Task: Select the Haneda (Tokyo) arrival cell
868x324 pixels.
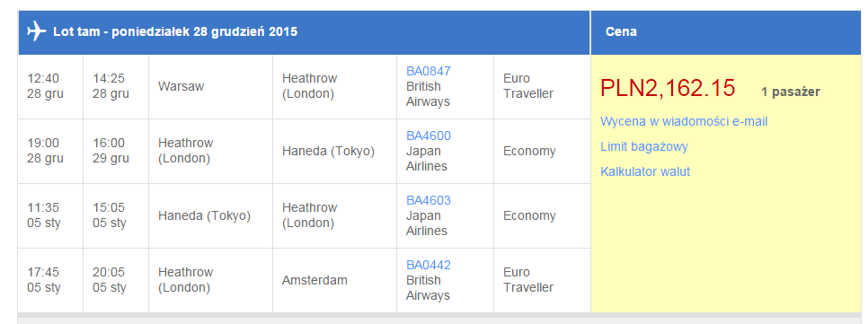Action: pos(334,152)
